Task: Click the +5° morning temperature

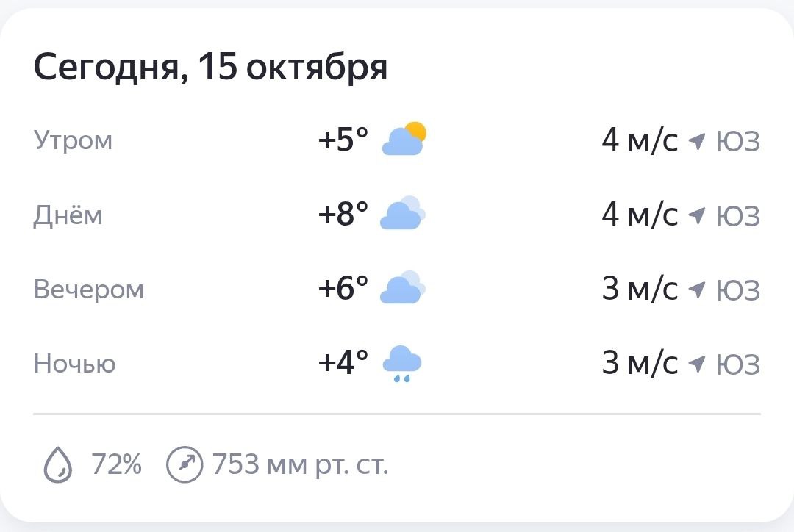Action: (343, 140)
